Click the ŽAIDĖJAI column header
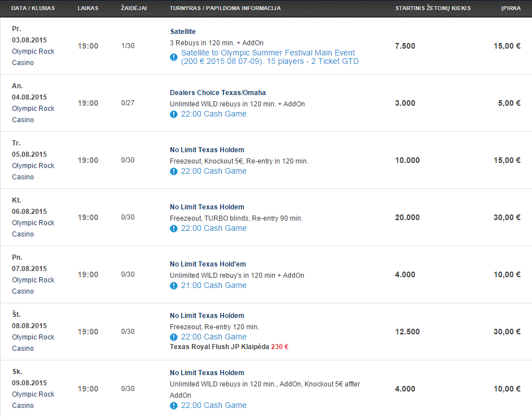This screenshot has height=417, width=532. (x=134, y=8)
